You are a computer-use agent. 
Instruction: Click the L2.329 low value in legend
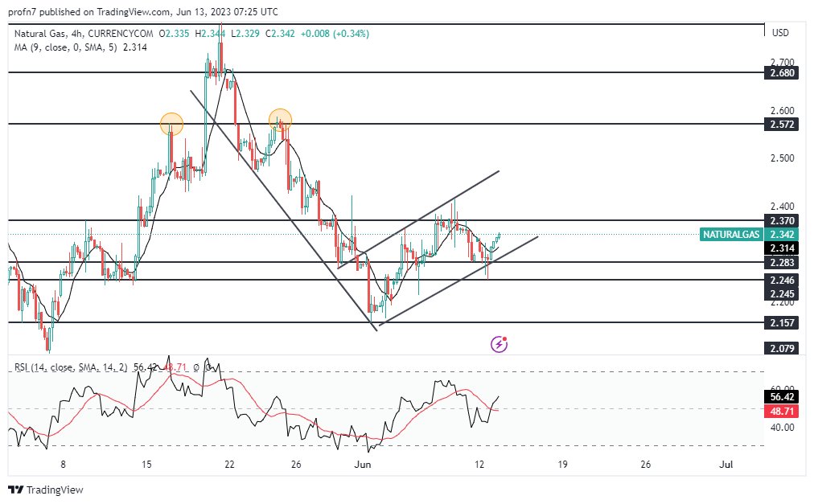coord(245,34)
